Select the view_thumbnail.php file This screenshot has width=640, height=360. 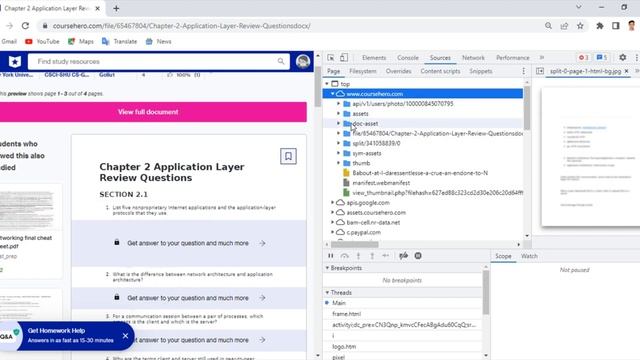[x=433, y=193]
